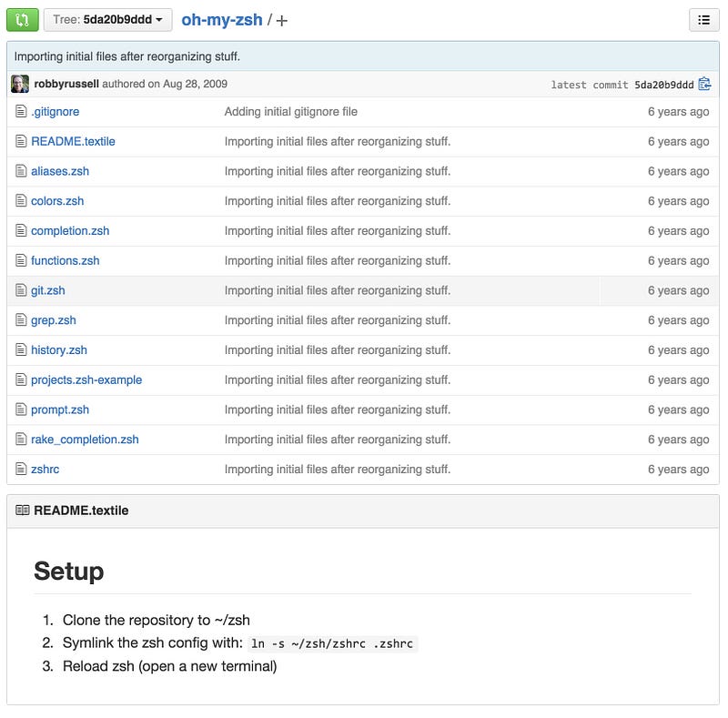
Task: Click the file icon beside grep.zsh
Action: tap(21, 320)
